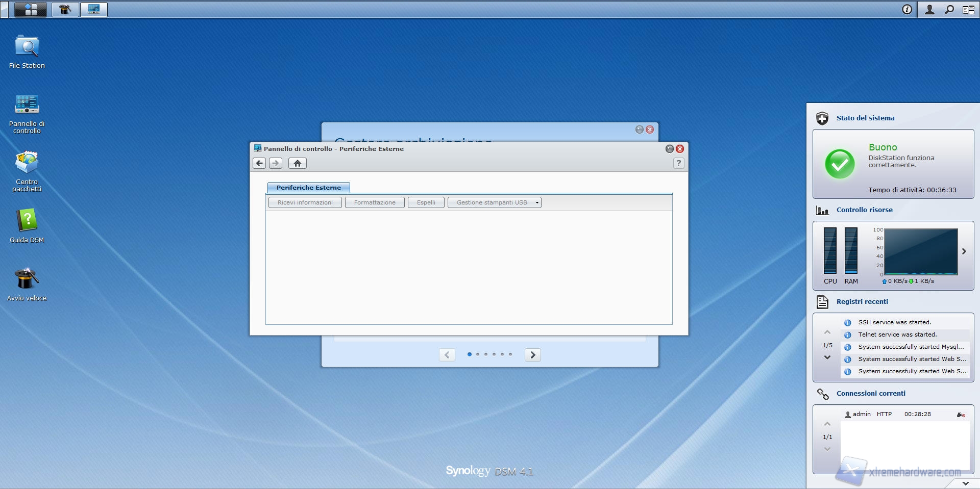Expand resource monitor with right chevron

(964, 251)
